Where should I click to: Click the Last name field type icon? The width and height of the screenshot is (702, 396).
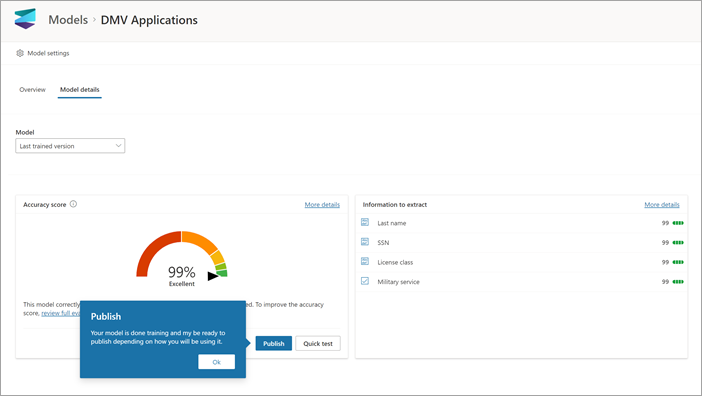click(x=365, y=222)
